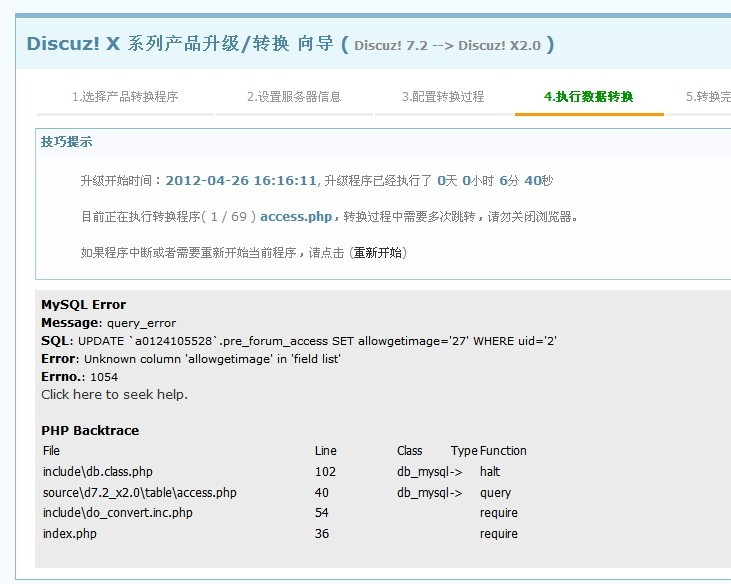Click the 技巧提示 panel heading
This screenshot has height=584, width=731.
[x=66, y=142]
